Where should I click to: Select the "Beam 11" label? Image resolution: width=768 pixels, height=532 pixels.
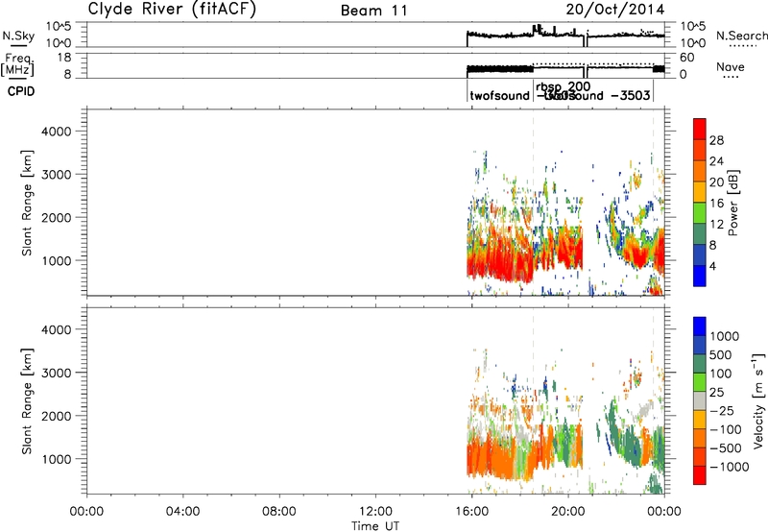[373, 11]
